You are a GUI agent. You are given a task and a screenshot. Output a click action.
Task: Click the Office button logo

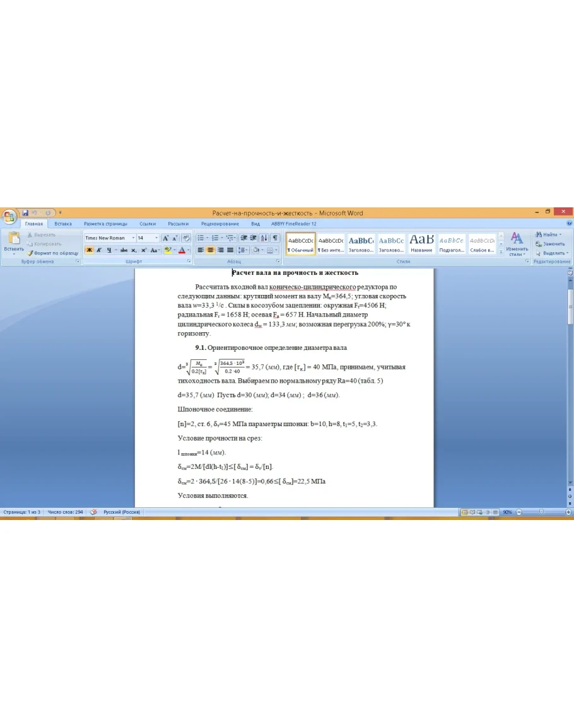(x=9, y=216)
